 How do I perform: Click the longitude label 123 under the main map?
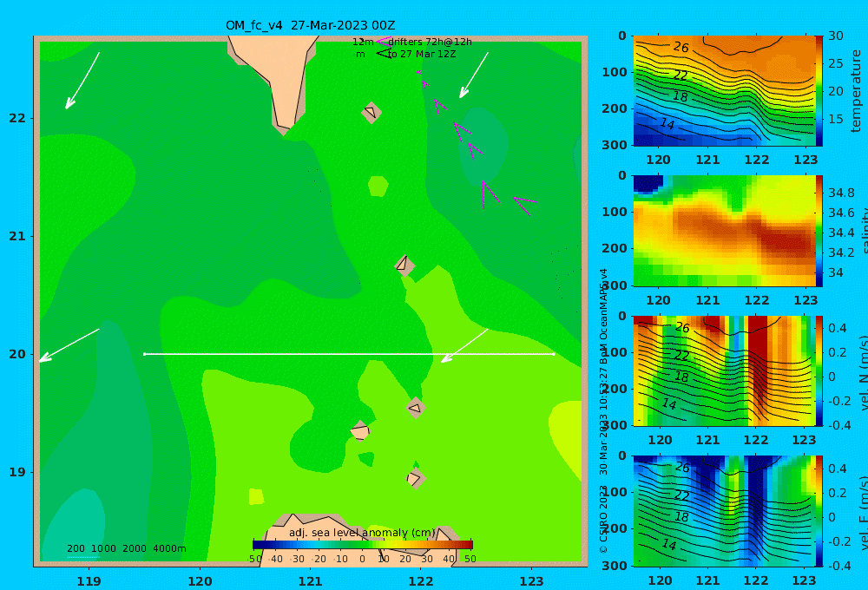[x=532, y=581]
